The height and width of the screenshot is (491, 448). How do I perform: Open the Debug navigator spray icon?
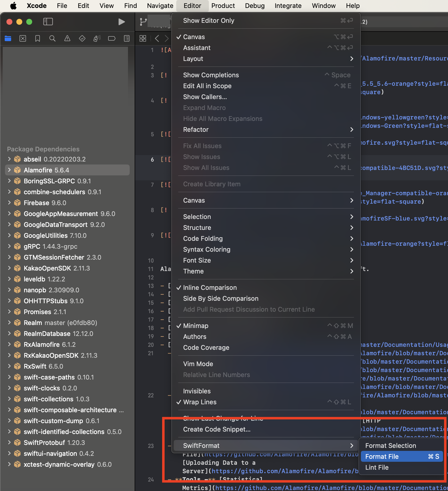(x=97, y=38)
